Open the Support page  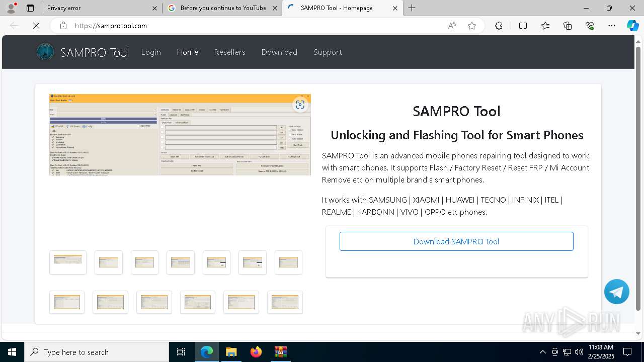(328, 52)
